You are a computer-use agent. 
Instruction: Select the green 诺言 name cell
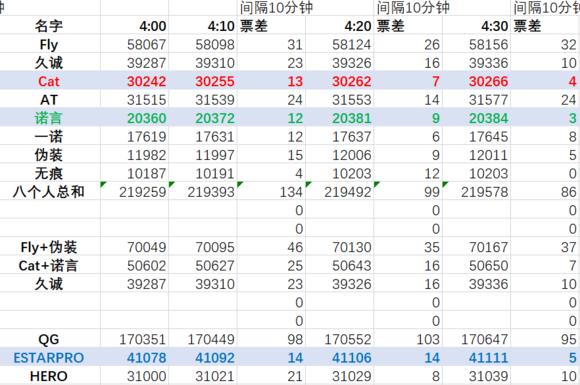click(49, 118)
